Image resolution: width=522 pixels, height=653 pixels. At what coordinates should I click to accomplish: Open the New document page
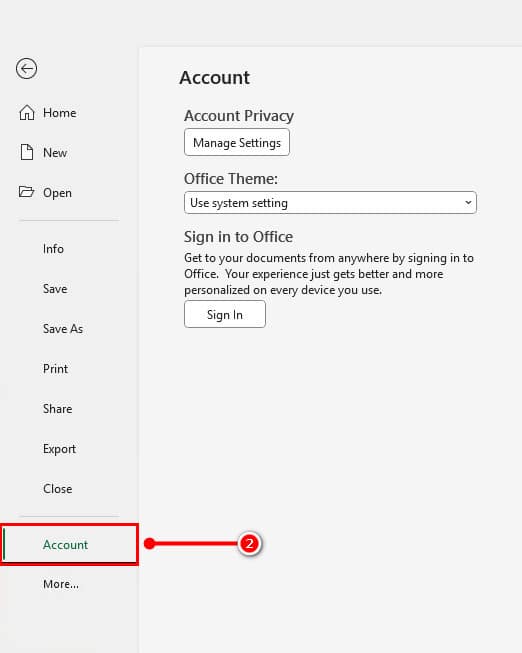pos(43,152)
